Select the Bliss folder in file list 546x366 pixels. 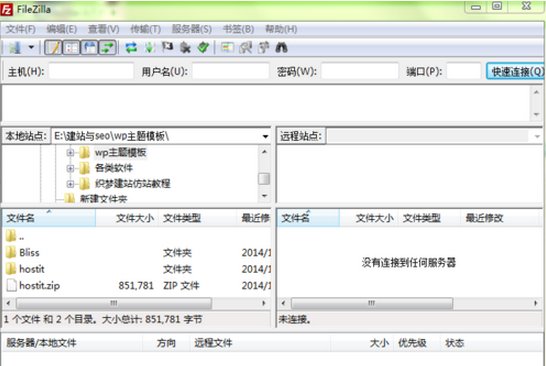pyautogui.click(x=23, y=252)
